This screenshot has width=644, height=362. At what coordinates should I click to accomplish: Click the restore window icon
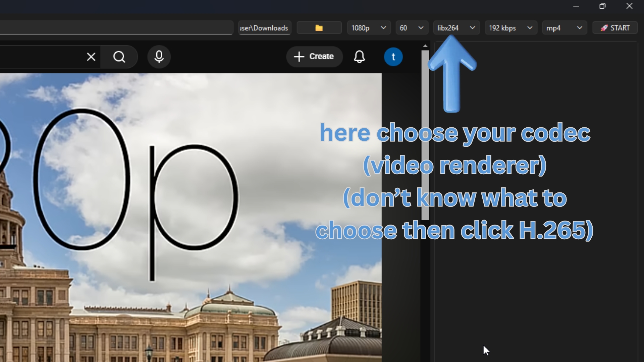tap(602, 6)
